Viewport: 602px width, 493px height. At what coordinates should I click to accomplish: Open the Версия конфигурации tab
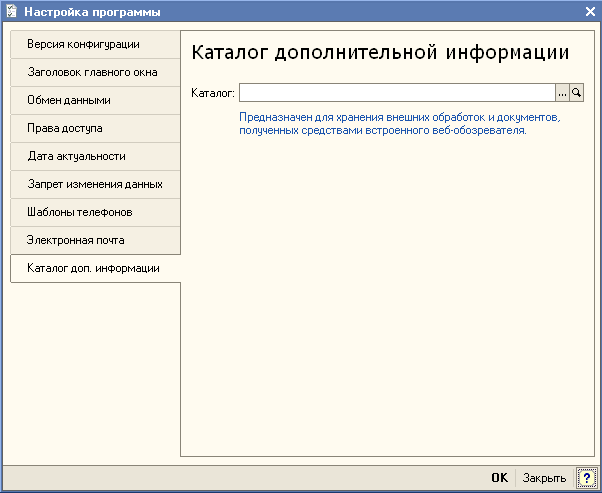[x=95, y=45]
